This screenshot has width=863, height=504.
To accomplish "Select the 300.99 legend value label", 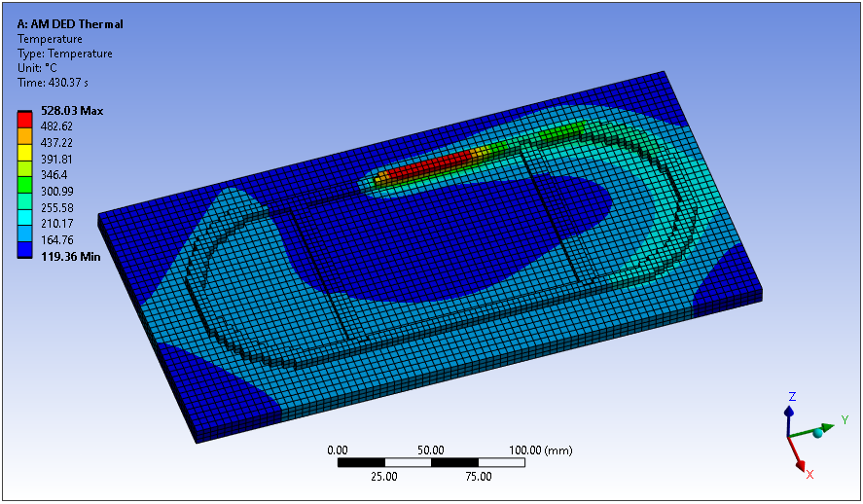I will pos(57,191).
